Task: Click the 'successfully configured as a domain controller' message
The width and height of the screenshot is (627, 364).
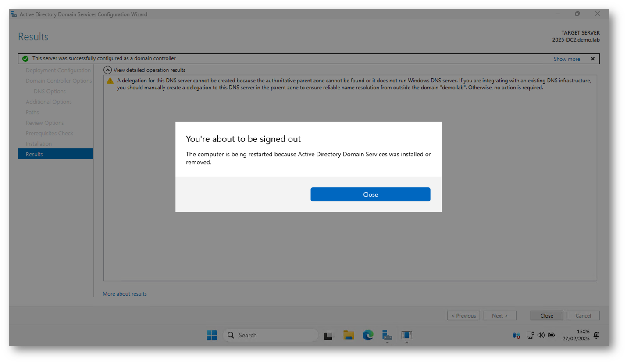Action: [x=104, y=58]
